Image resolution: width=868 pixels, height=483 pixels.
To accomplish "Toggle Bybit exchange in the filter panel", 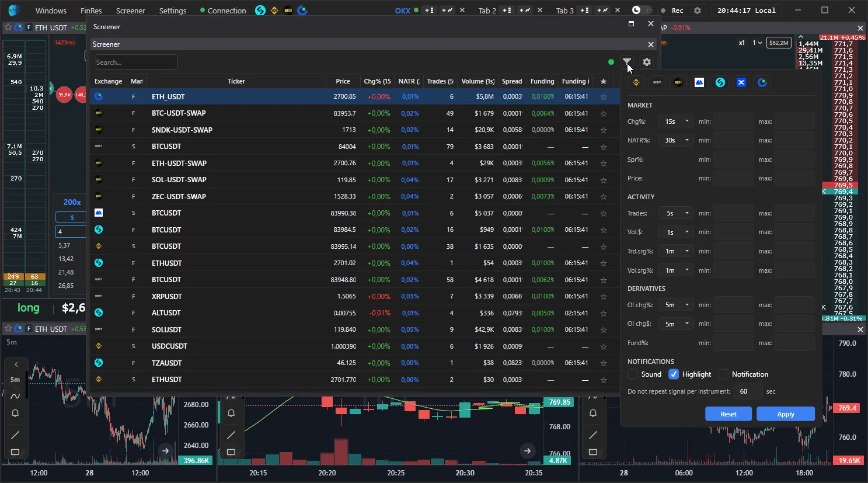I will click(657, 82).
